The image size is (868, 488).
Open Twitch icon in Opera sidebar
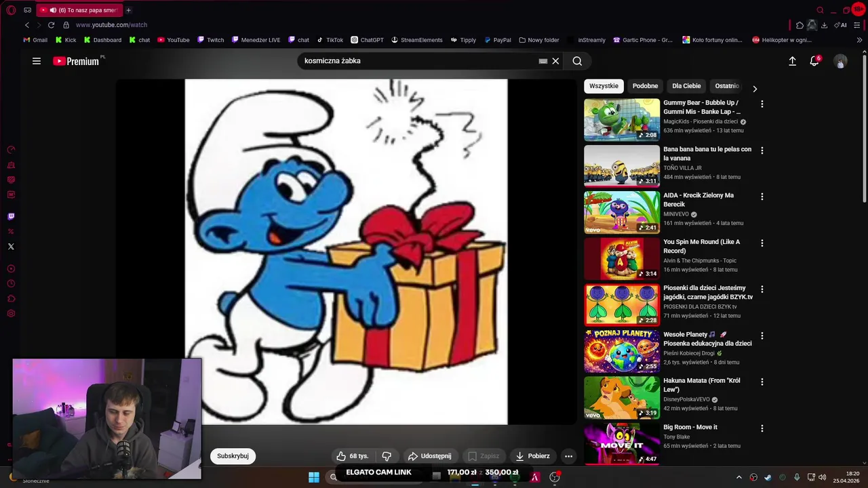11,217
